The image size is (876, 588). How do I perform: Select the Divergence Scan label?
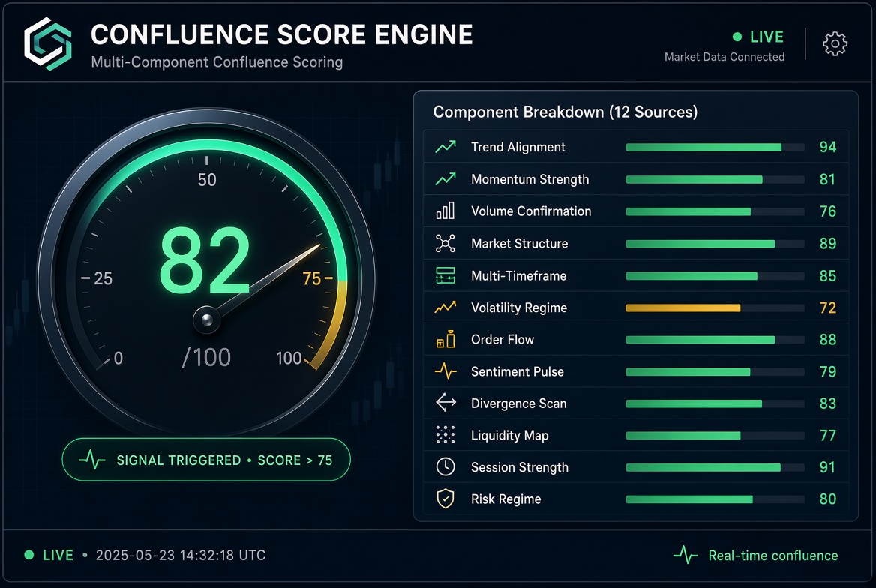[x=518, y=403]
